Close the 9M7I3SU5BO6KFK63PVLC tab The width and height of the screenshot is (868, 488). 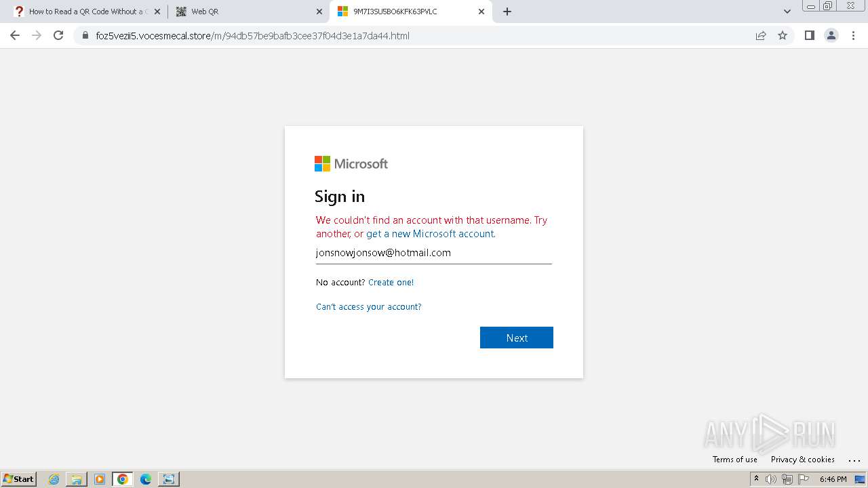point(481,12)
